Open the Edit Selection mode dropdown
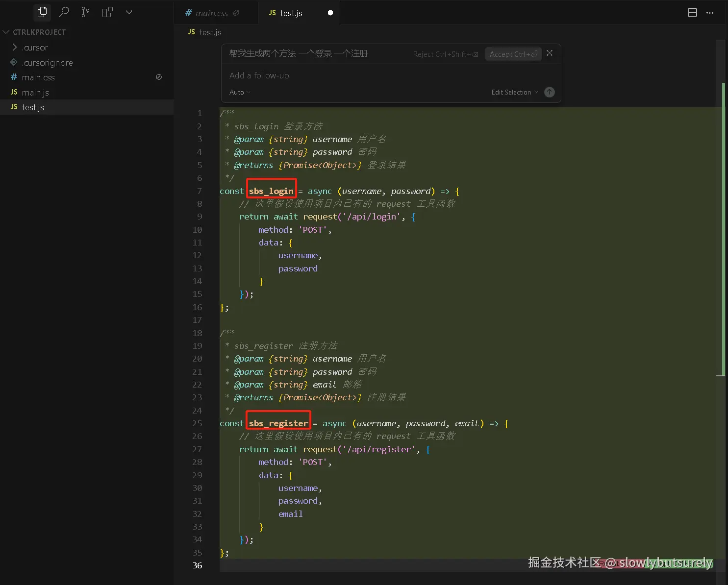Screen dimensions: 728x585 (x=514, y=92)
